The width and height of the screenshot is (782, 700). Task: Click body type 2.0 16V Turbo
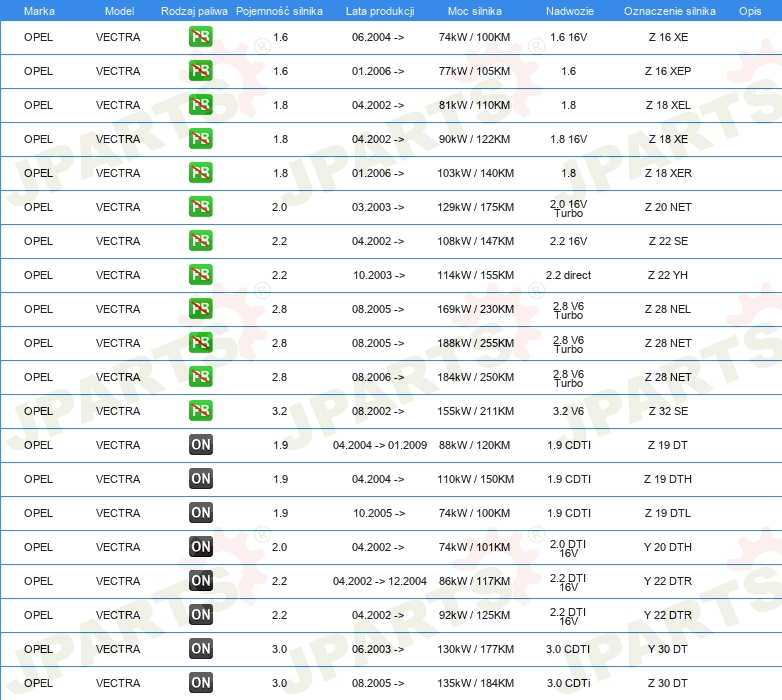(569, 208)
